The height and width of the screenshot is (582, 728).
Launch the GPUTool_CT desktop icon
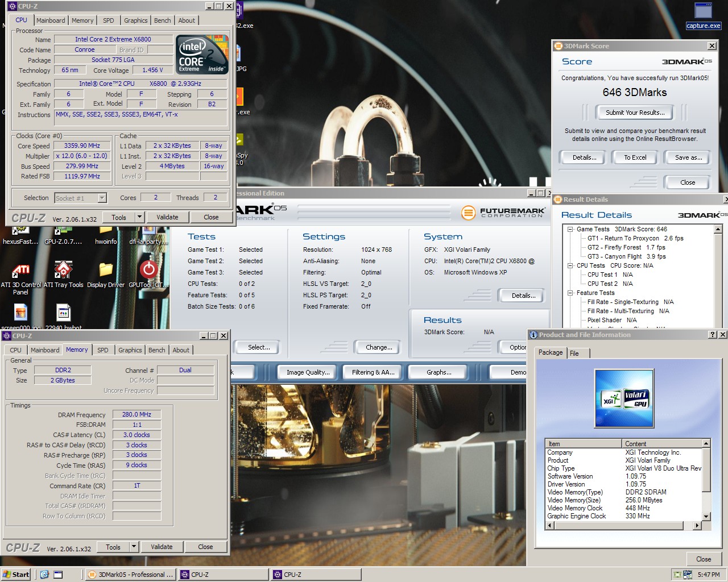(x=148, y=275)
